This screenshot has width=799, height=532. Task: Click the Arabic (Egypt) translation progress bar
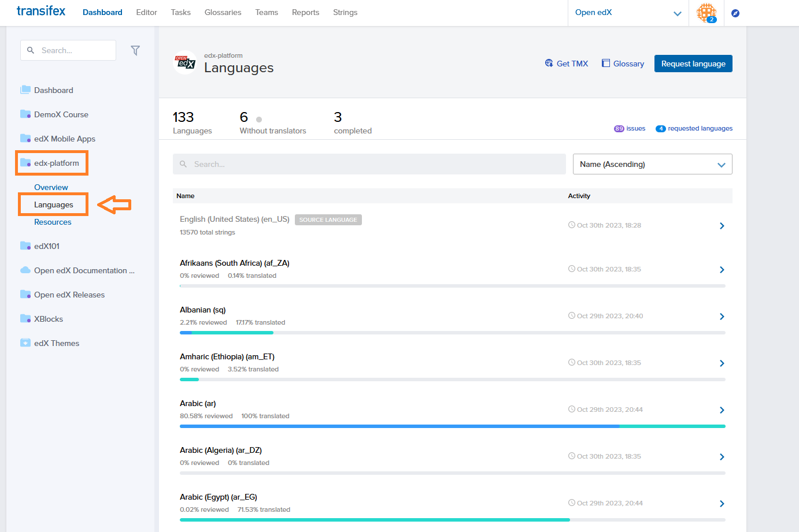[452, 520]
